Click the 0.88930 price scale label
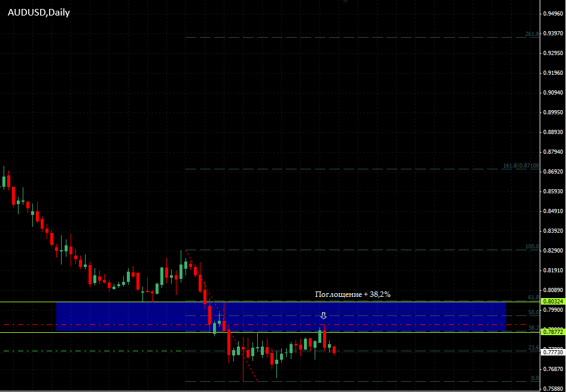The height and width of the screenshot is (392, 566). (553, 132)
